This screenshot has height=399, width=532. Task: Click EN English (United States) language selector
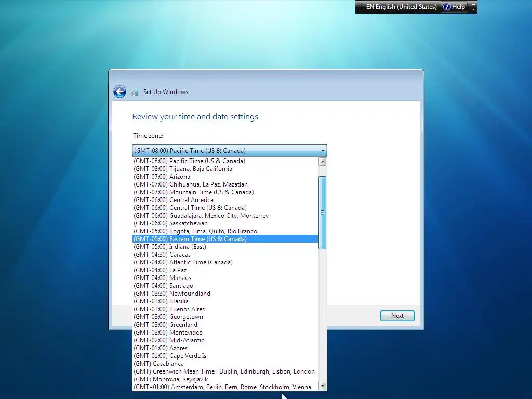point(401,7)
